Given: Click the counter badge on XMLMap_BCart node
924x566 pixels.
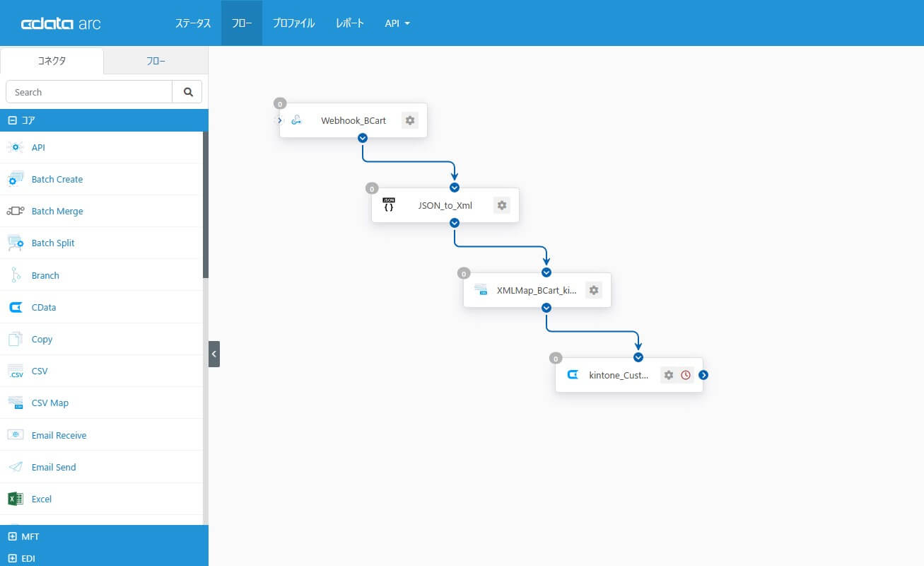Looking at the screenshot, I should (x=464, y=274).
